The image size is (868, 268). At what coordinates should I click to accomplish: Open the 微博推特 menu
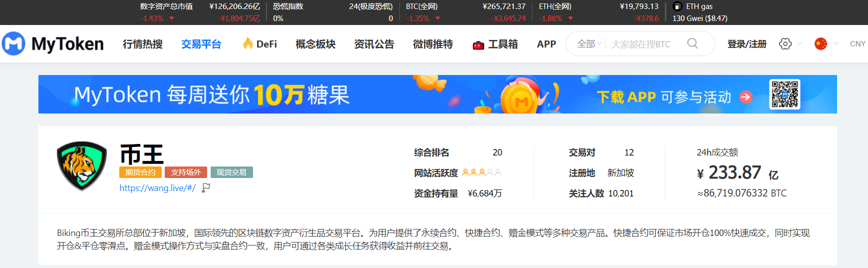[433, 44]
